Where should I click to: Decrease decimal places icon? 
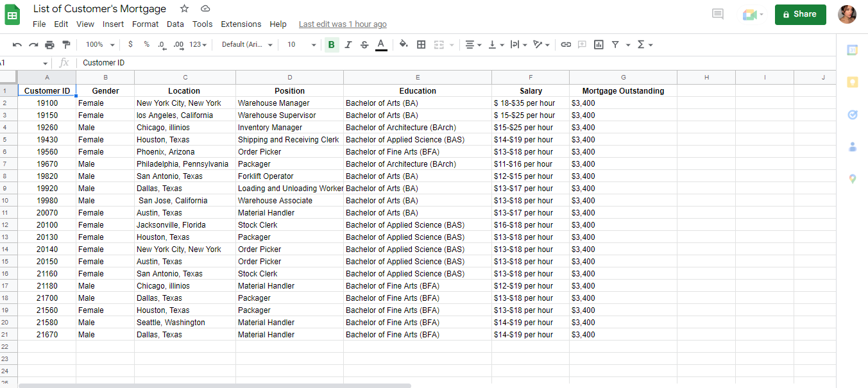[x=162, y=45]
